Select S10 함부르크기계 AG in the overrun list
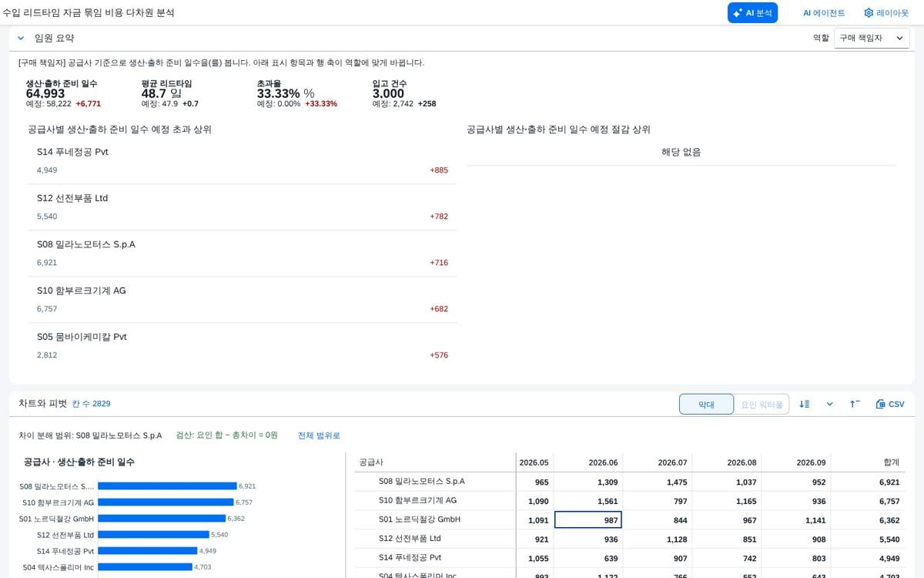924x578 pixels. coord(242,300)
